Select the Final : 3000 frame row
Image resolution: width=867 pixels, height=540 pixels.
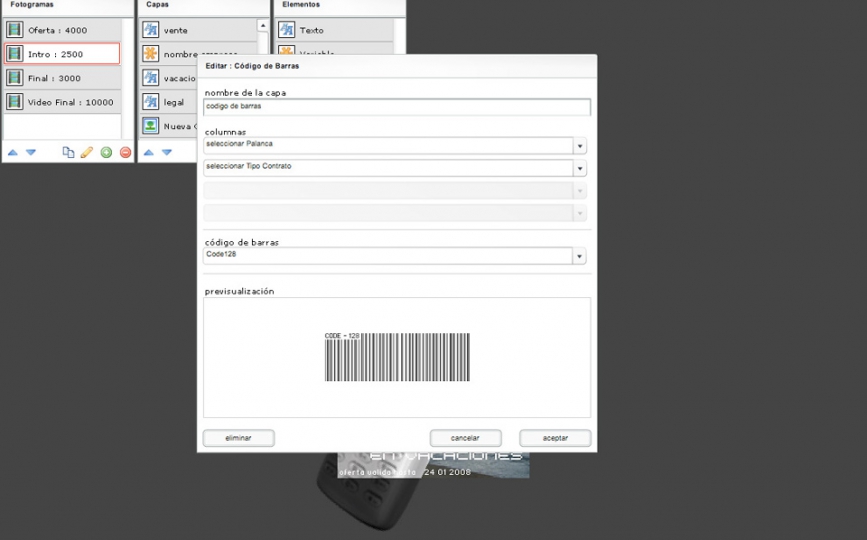pos(62,78)
